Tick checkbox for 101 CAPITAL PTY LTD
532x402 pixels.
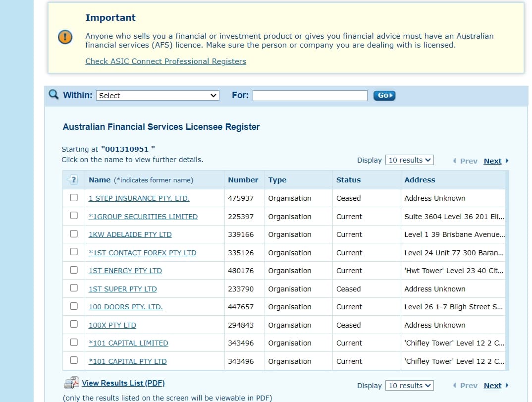coord(74,360)
